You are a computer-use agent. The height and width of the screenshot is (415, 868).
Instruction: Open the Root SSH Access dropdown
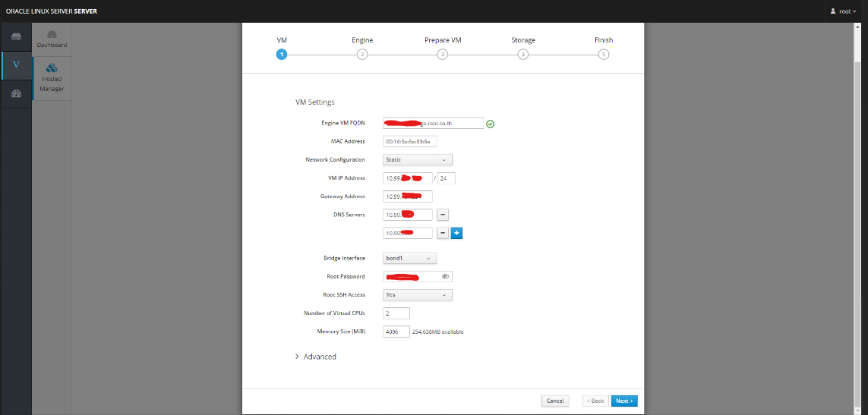[417, 295]
